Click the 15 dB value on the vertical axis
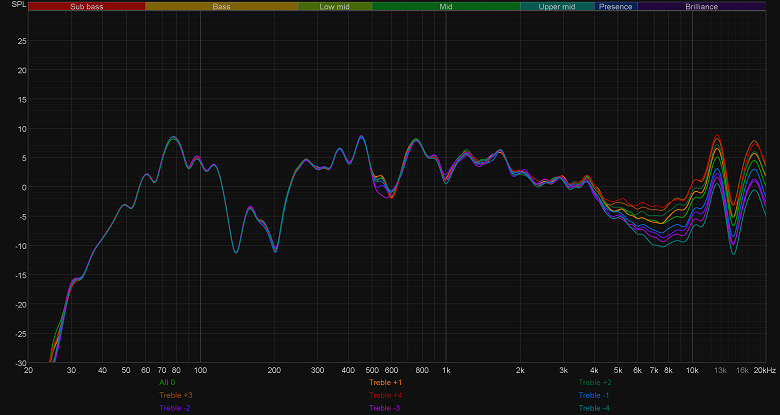The image size is (780, 415). tap(21, 100)
